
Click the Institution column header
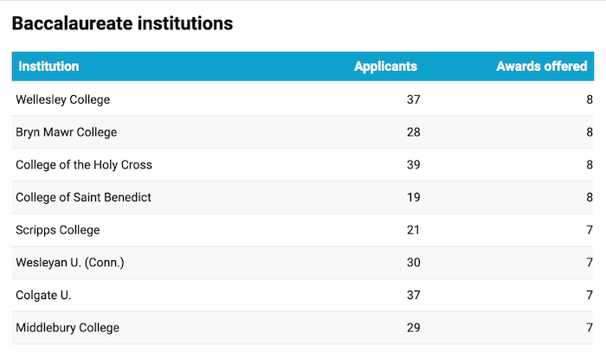coord(49,67)
